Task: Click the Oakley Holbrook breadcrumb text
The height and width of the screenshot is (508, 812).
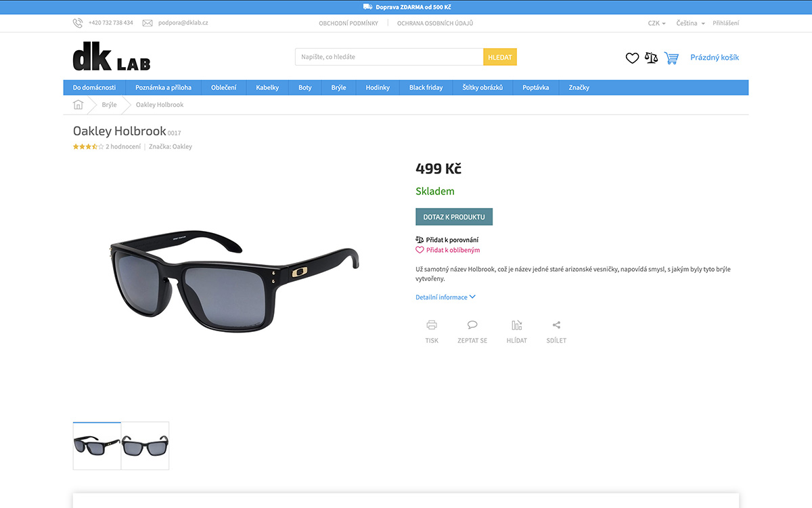Action: click(160, 105)
